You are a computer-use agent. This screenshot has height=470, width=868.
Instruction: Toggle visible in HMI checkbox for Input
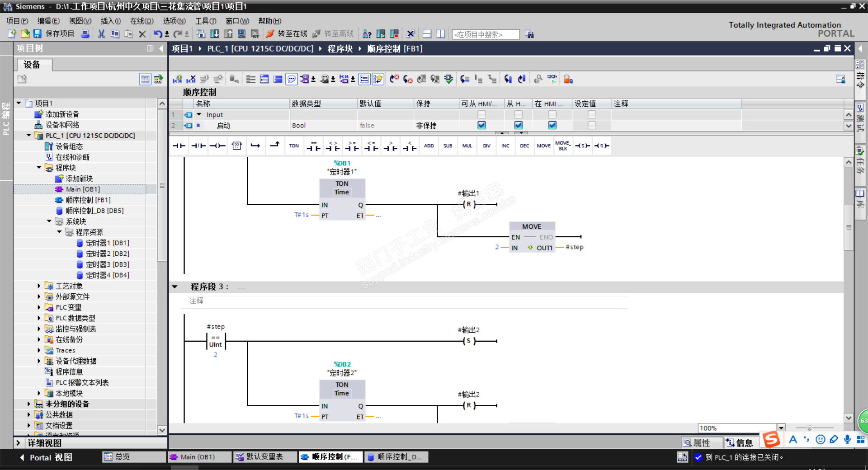552,114
